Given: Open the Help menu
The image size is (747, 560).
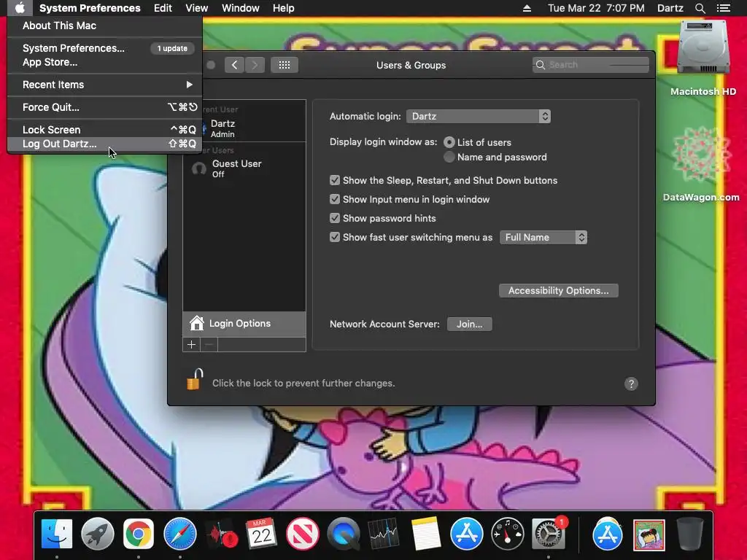Looking at the screenshot, I should (284, 8).
